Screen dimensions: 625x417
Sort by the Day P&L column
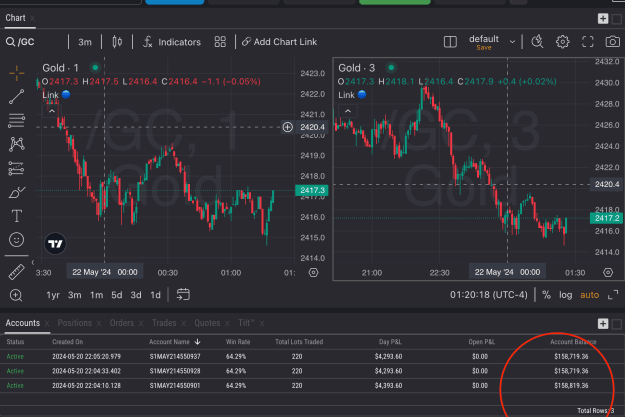pyautogui.click(x=390, y=342)
